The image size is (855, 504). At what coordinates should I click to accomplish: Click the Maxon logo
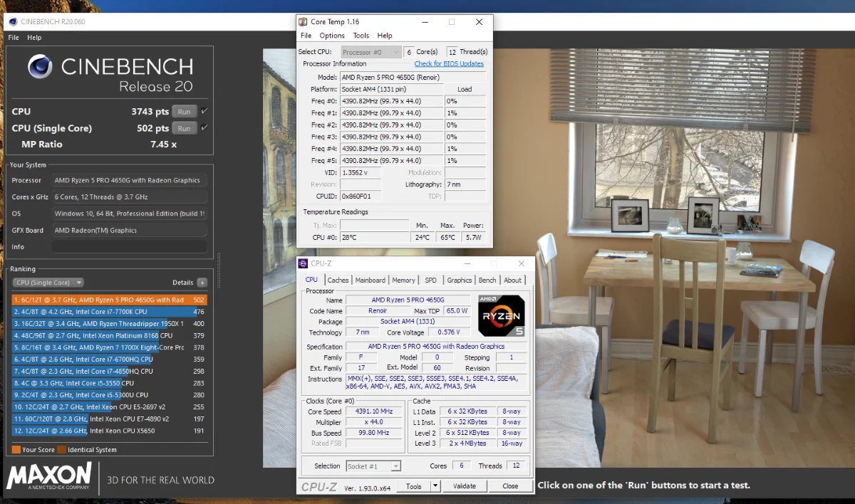coord(48,477)
